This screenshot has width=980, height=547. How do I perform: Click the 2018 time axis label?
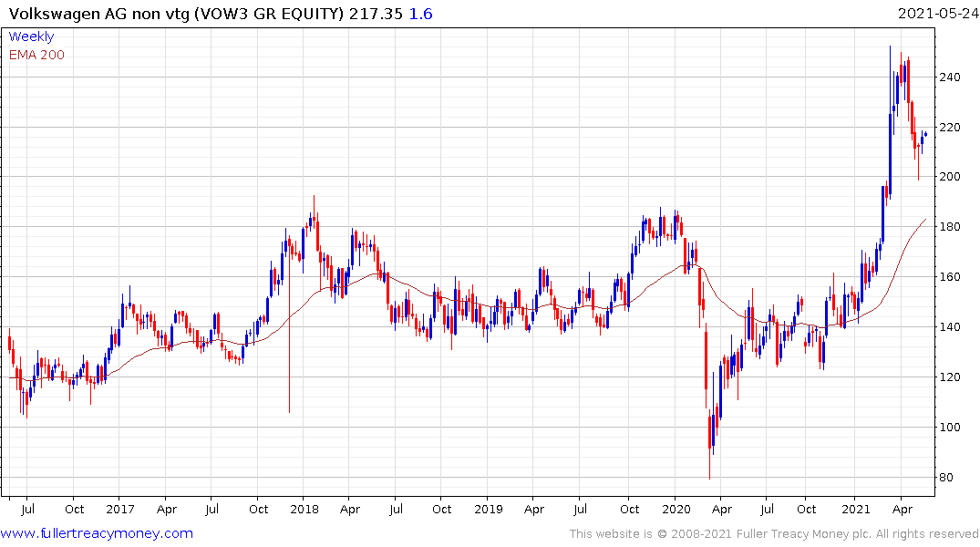pyautogui.click(x=304, y=509)
